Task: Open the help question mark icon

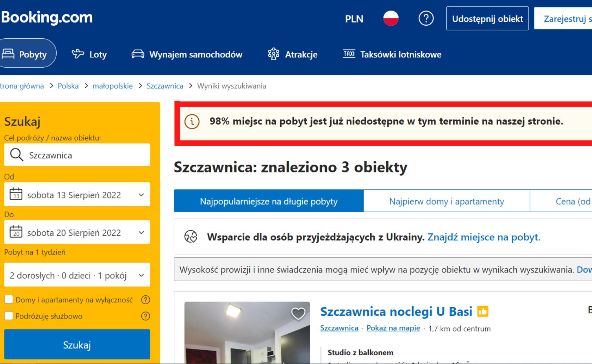Action: click(426, 18)
